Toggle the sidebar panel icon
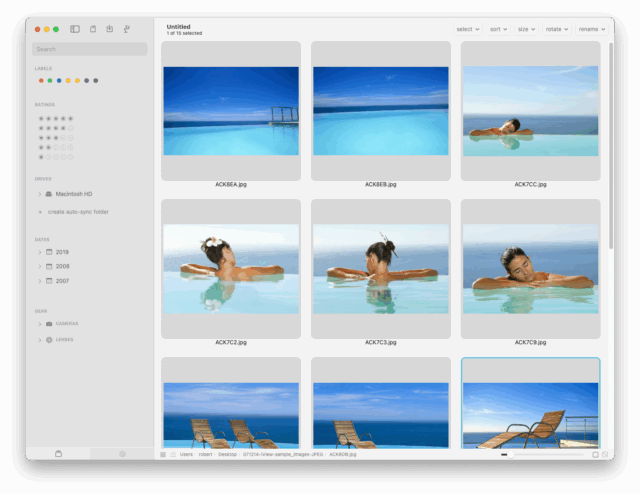Screen dimensions: 640x494 [x=75, y=29]
